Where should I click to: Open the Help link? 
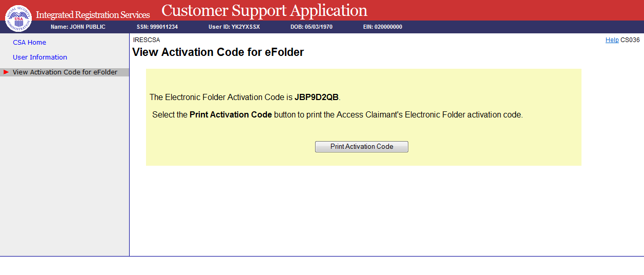[x=612, y=40]
